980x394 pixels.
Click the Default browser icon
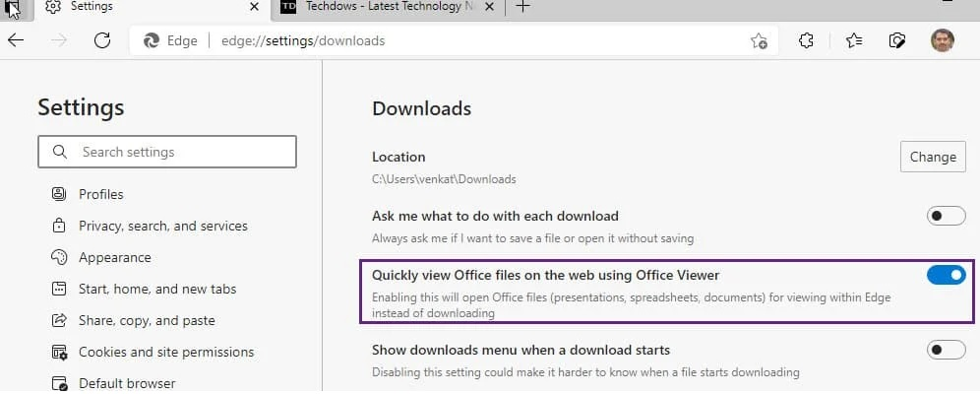59,383
